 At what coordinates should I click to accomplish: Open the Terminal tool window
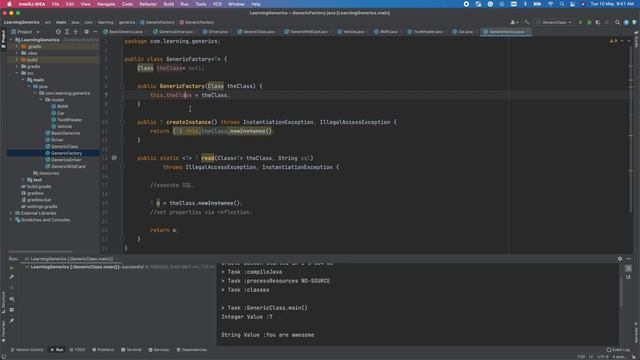click(131, 350)
